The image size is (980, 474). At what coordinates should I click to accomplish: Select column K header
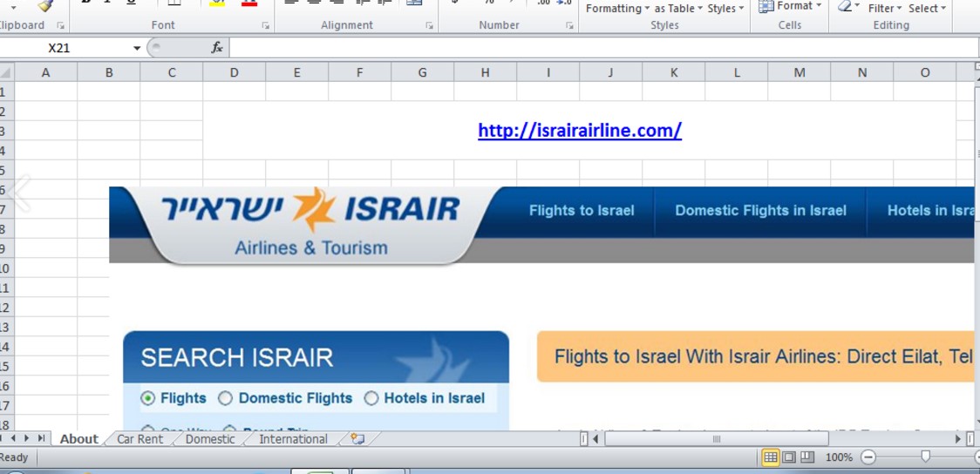(674, 72)
